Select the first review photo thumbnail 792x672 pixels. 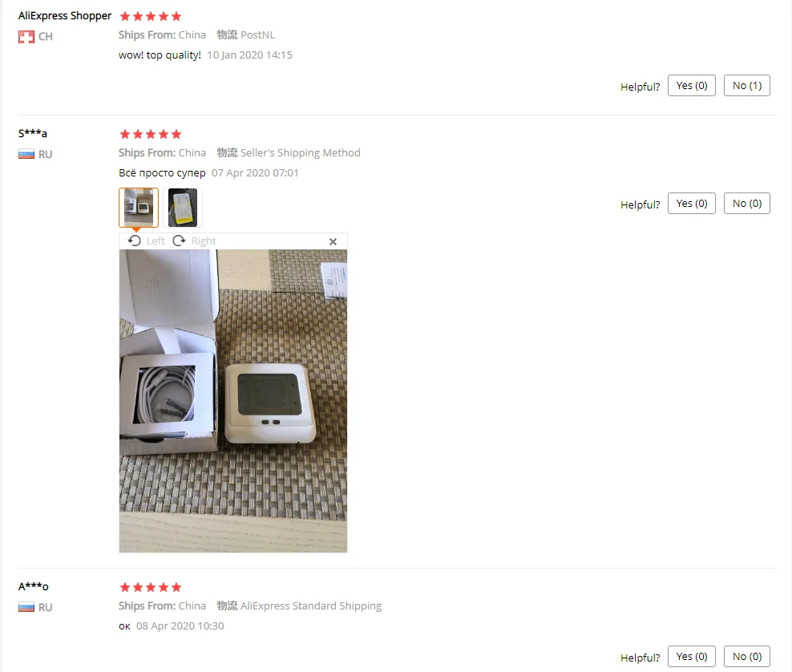click(x=139, y=208)
